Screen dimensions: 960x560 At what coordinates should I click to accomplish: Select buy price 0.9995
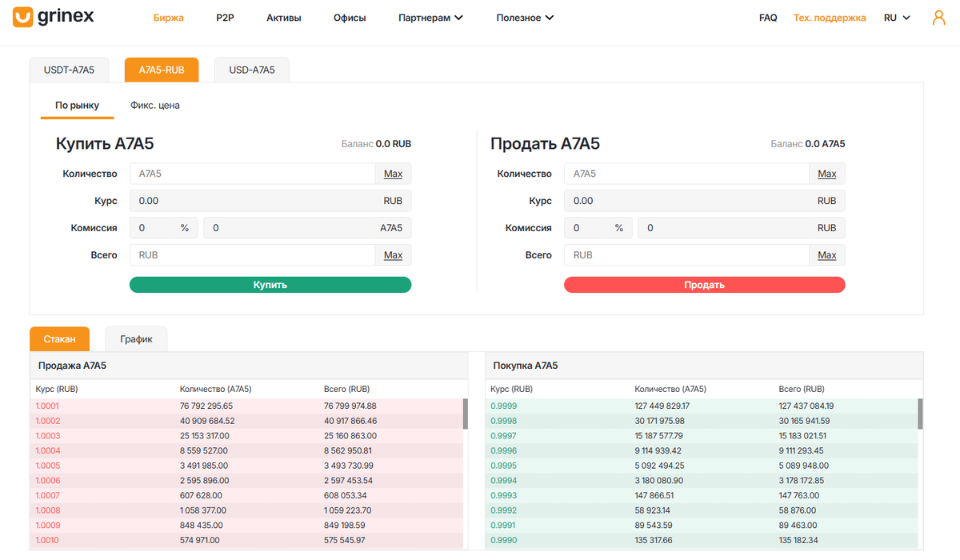tap(503, 466)
